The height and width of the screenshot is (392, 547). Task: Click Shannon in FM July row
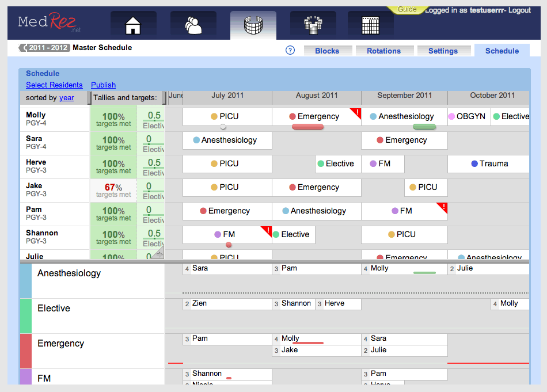pos(227,374)
